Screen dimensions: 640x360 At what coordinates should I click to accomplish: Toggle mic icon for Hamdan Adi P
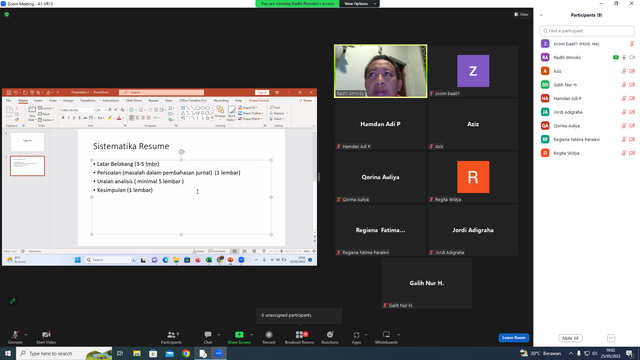(624, 98)
